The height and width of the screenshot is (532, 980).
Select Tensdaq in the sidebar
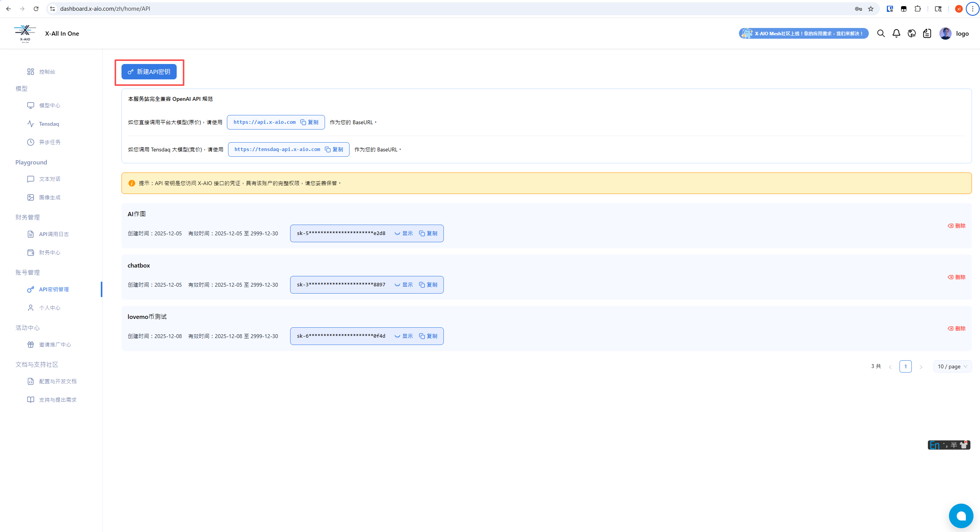click(49, 124)
